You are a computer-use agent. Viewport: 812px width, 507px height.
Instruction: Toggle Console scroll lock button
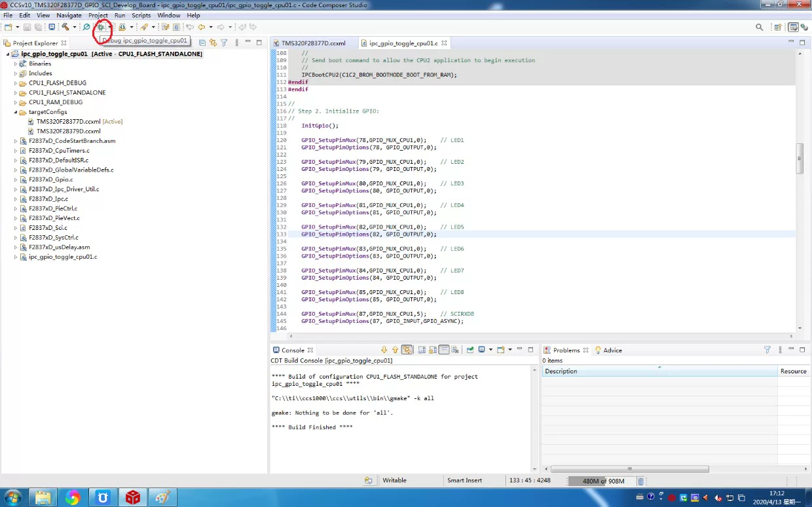tap(433, 350)
